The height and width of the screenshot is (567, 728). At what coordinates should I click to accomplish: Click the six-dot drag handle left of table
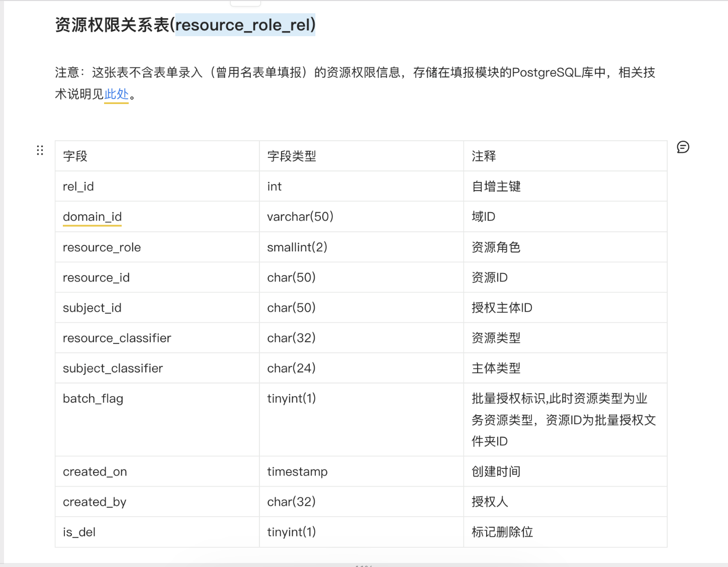click(x=40, y=150)
